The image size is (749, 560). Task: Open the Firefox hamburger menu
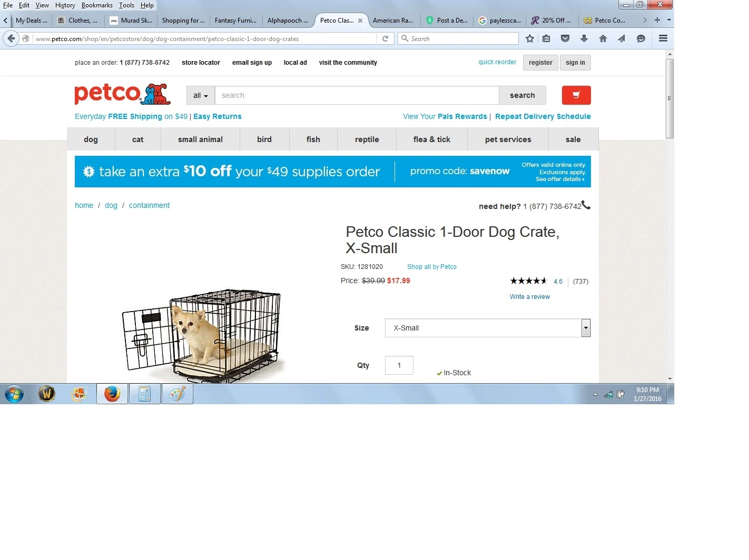663,38
